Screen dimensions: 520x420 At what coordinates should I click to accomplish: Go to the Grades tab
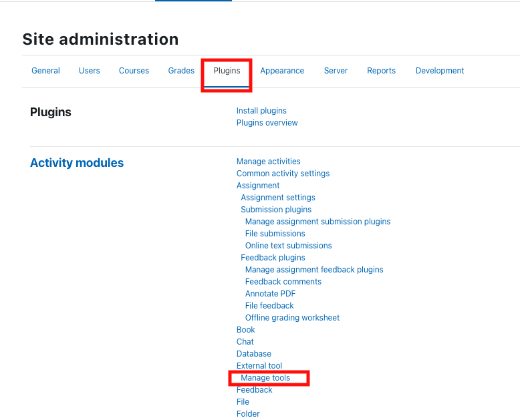point(181,71)
